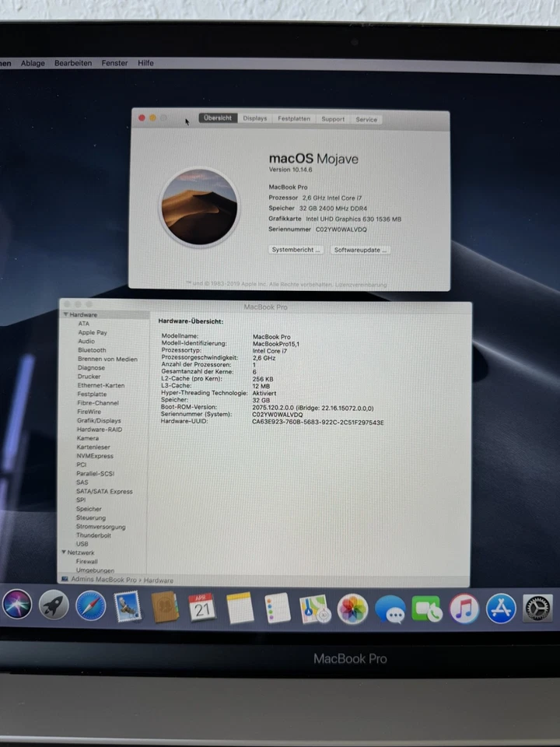The image size is (560, 747).
Task: Select Stromversorgung in sidebar
Action: tap(100, 527)
